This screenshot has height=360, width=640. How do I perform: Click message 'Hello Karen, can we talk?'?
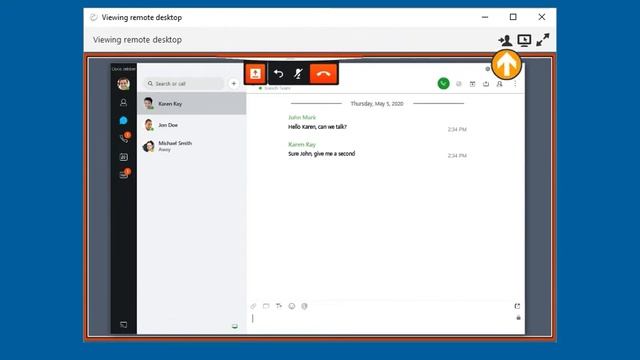[x=318, y=127]
